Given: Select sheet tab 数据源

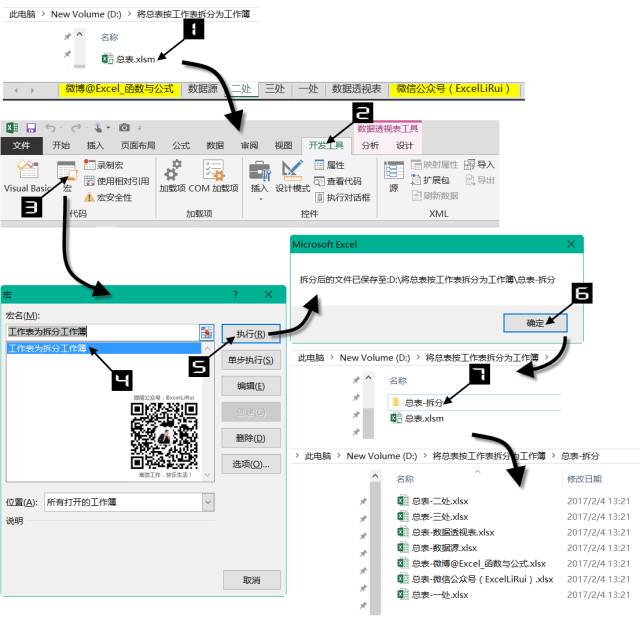Looking at the screenshot, I should click(202, 89).
